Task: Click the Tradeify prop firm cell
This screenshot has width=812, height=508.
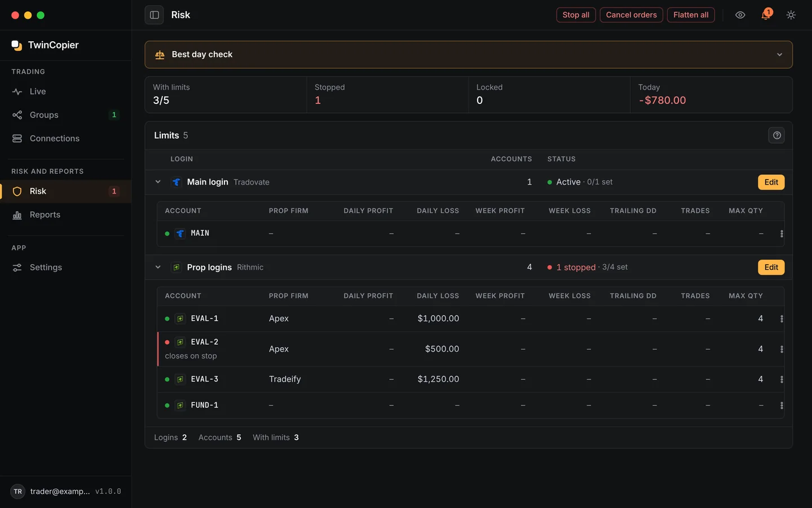Action: click(285, 379)
